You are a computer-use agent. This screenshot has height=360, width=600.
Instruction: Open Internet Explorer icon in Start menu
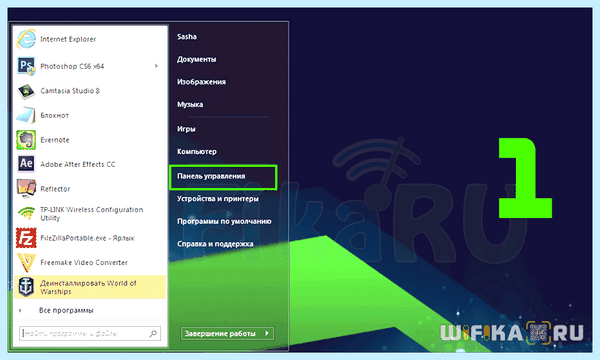26,39
